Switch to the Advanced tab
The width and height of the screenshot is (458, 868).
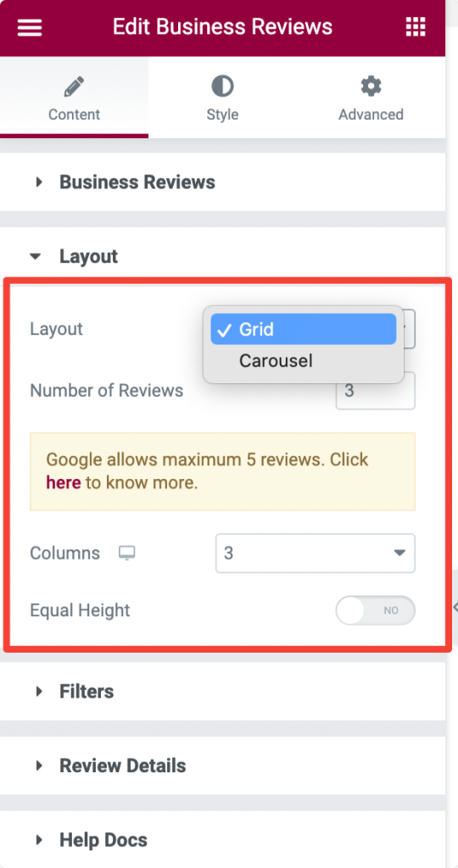point(371,97)
